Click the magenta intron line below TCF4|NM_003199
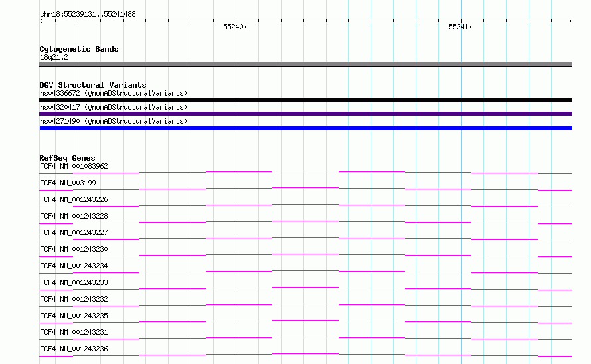The image size is (591, 364). pos(305,188)
